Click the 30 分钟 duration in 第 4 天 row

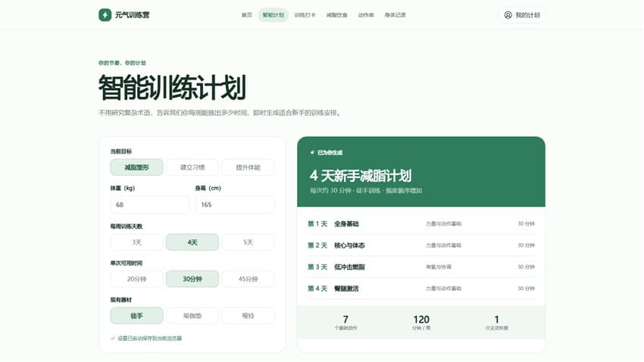(x=526, y=289)
